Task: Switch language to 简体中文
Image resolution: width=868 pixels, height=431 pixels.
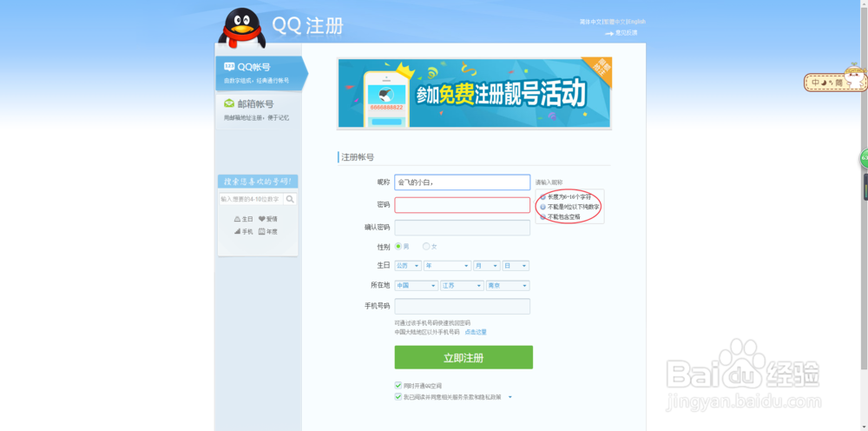Action: click(x=590, y=22)
